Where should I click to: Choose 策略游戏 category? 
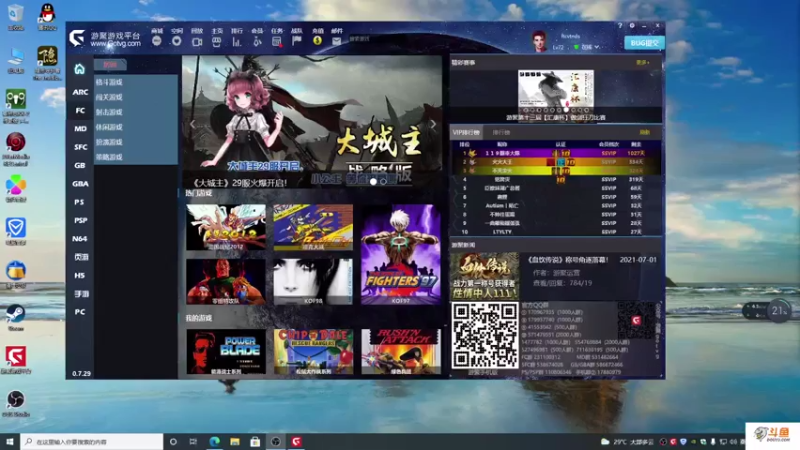coord(109,157)
